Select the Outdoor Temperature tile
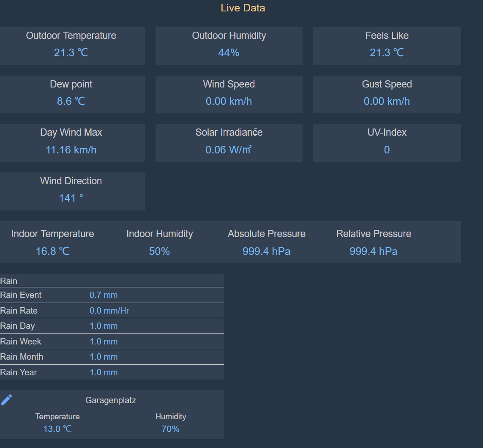483x448 pixels. (71, 46)
